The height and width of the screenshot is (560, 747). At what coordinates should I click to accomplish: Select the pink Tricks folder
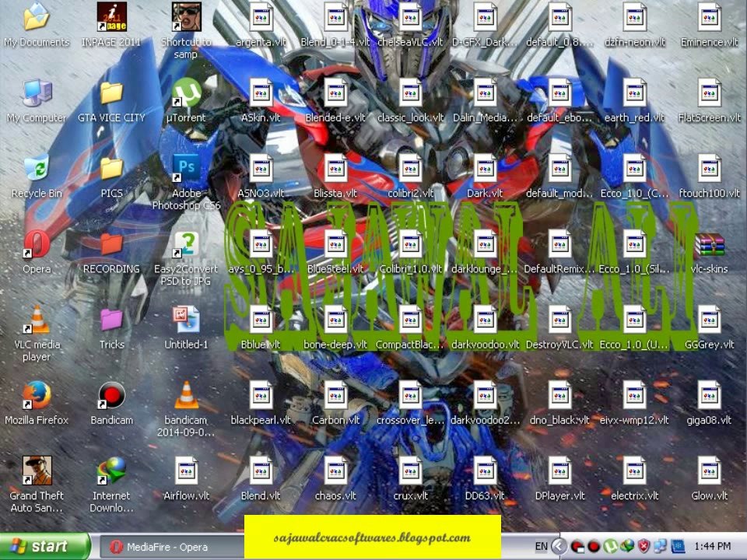(x=111, y=320)
